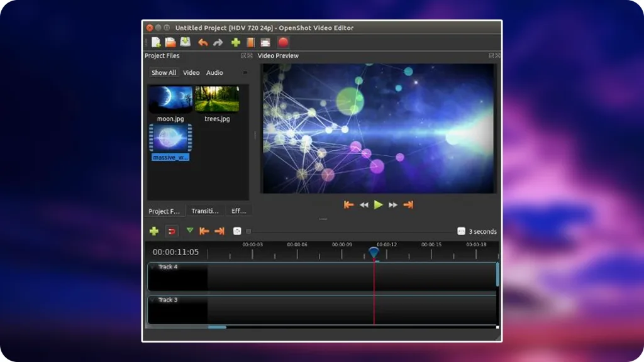Select the Show All filter button
This screenshot has height=362, width=644.
click(x=164, y=73)
